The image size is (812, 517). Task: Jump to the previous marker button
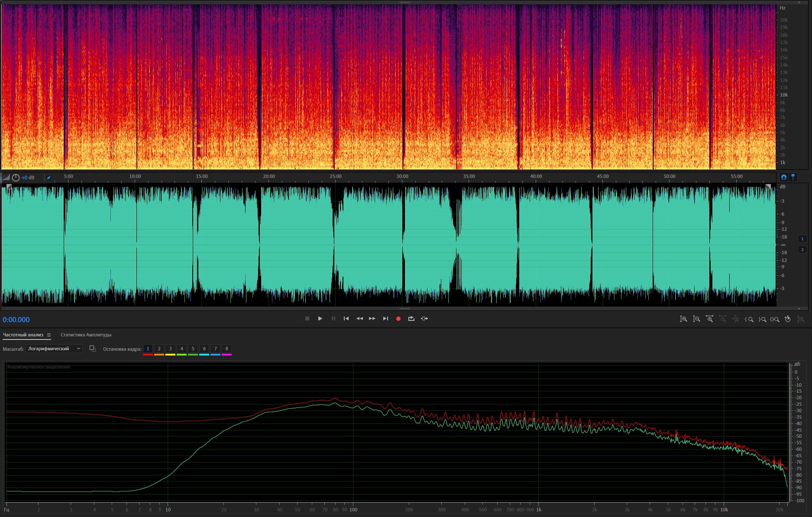[346, 319]
